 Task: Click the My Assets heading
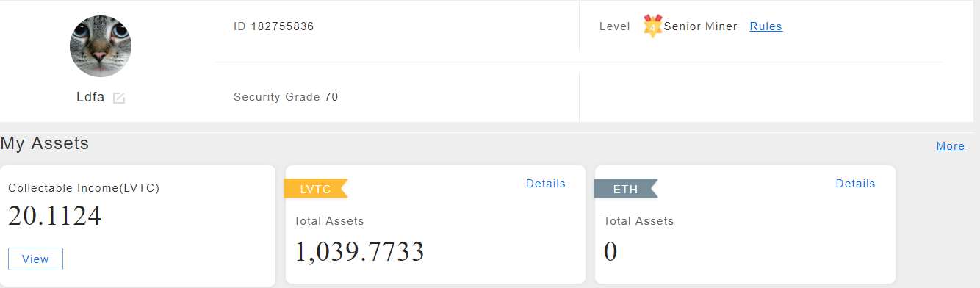tap(45, 143)
